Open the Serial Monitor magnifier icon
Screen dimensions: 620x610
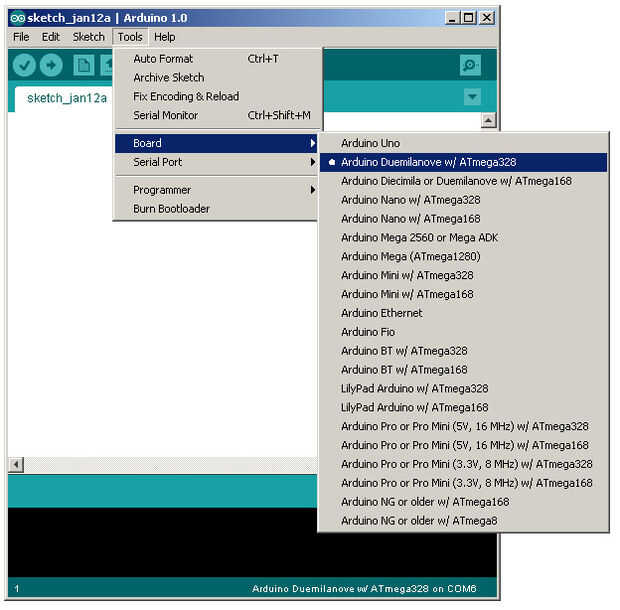(471, 65)
